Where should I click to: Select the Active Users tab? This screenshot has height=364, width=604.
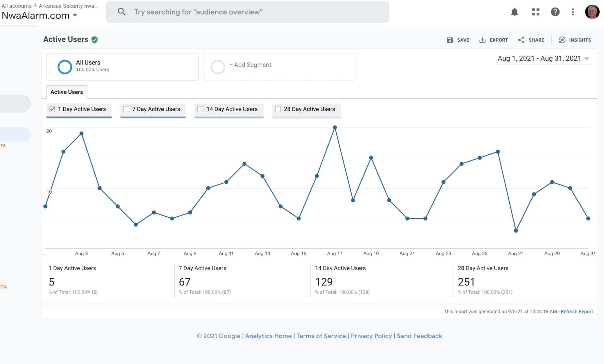pyautogui.click(x=67, y=92)
